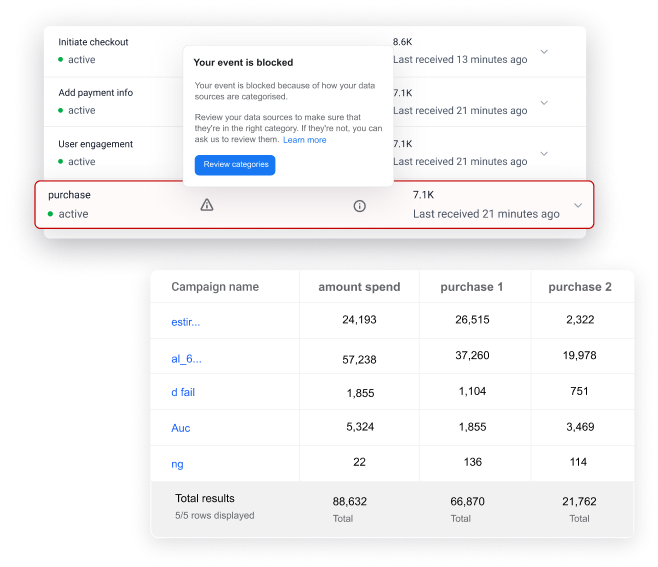Click the warning triangle icon in purchase row
This screenshot has height=567, width=658.
click(x=207, y=205)
